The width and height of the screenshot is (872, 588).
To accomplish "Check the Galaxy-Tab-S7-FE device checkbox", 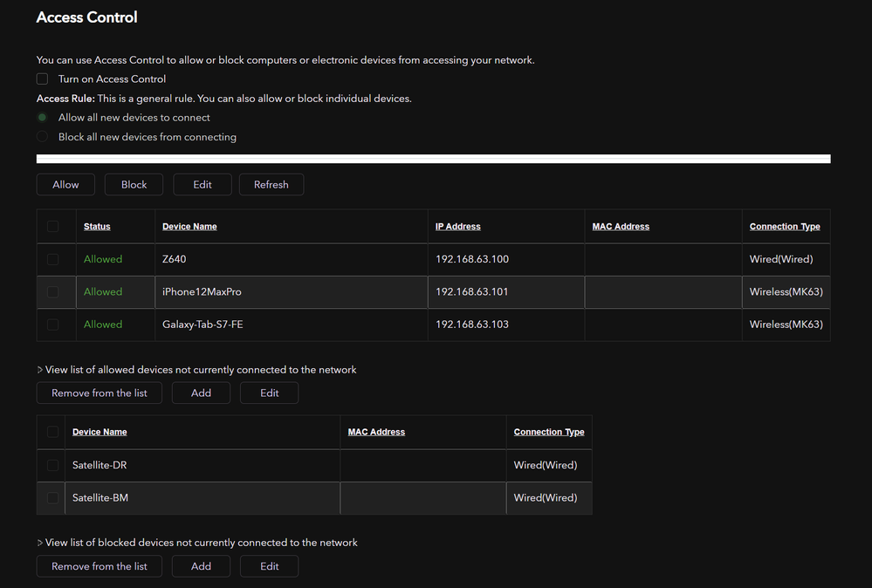I will point(53,325).
